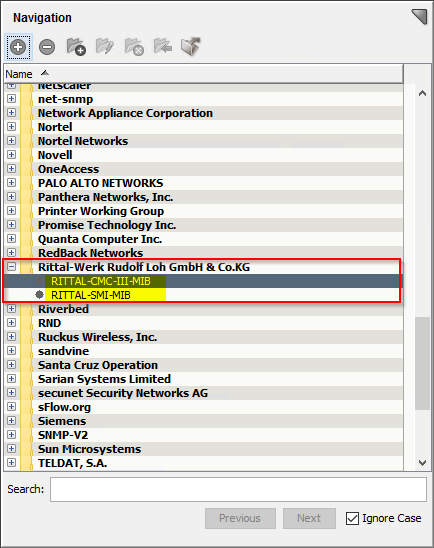The width and height of the screenshot is (434, 548).
Task: Select the RITTAL-SMI-MIB entry
Action: (x=91, y=295)
